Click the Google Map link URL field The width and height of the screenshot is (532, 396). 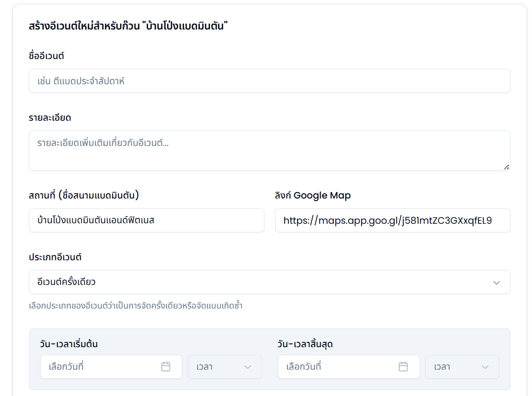tap(392, 221)
